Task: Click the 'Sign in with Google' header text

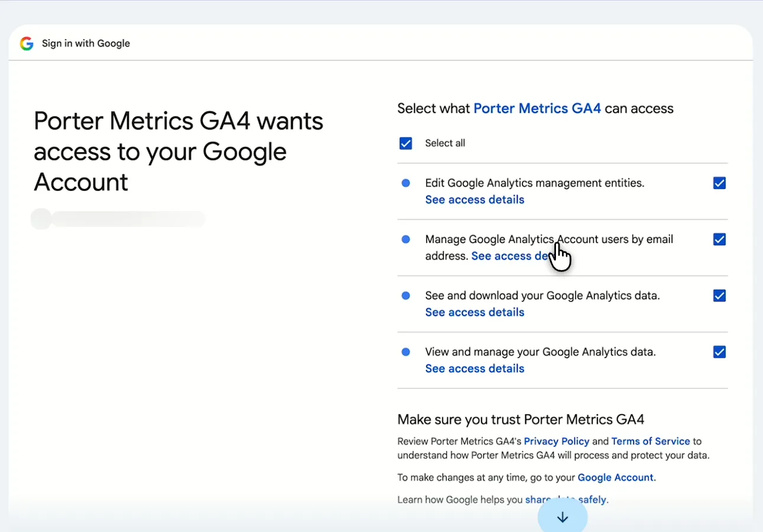Action: [x=86, y=44]
